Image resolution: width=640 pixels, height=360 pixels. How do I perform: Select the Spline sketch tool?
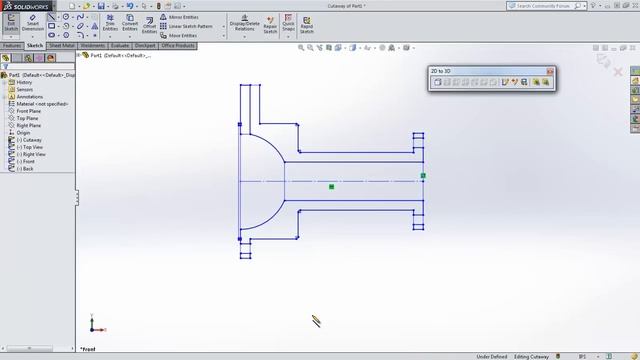click(x=80, y=17)
